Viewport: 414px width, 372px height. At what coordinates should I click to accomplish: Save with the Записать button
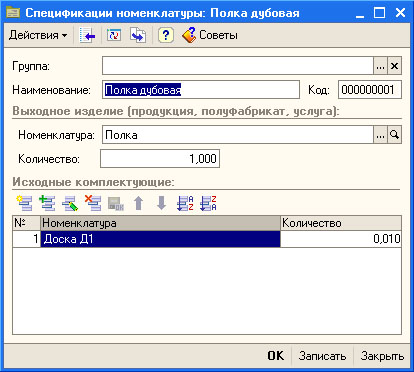[x=322, y=356]
